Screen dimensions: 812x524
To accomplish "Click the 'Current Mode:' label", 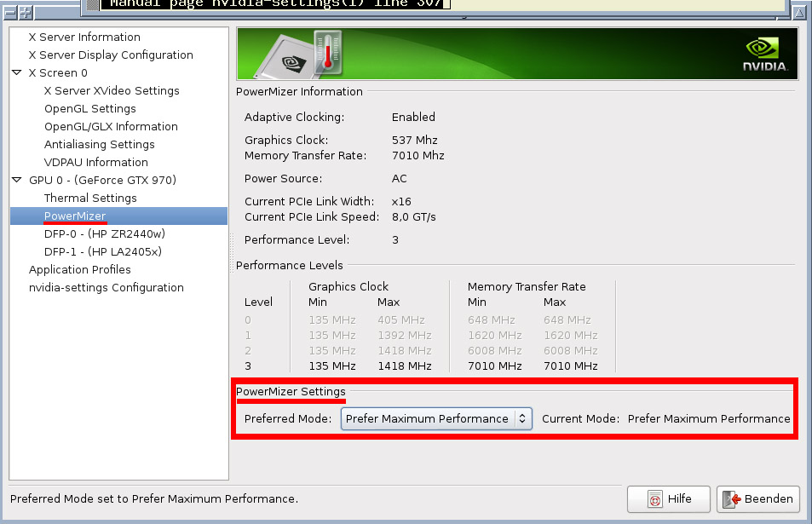I will click(x=580, y=419).
